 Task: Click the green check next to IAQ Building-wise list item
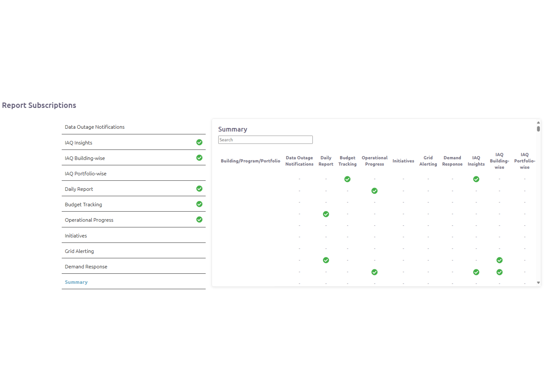point(199,158)
